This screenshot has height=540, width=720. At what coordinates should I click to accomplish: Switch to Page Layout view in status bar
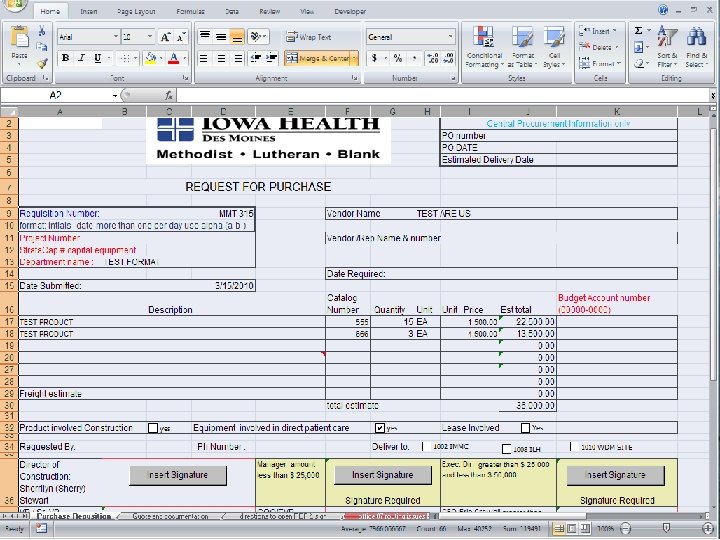pos(572,529)
